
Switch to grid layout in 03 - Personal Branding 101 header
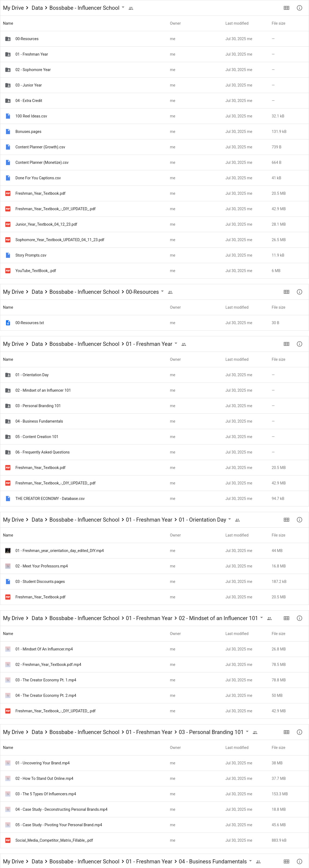286,732
